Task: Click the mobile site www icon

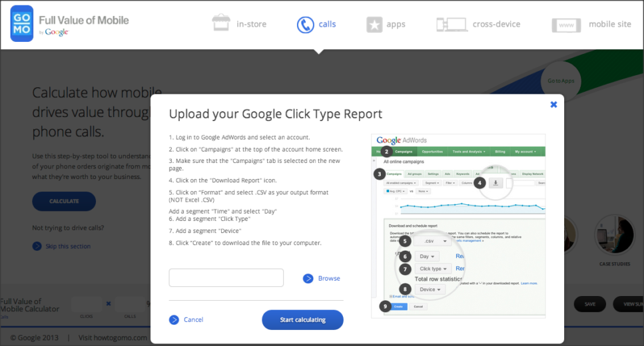Action: click(566, 25)
